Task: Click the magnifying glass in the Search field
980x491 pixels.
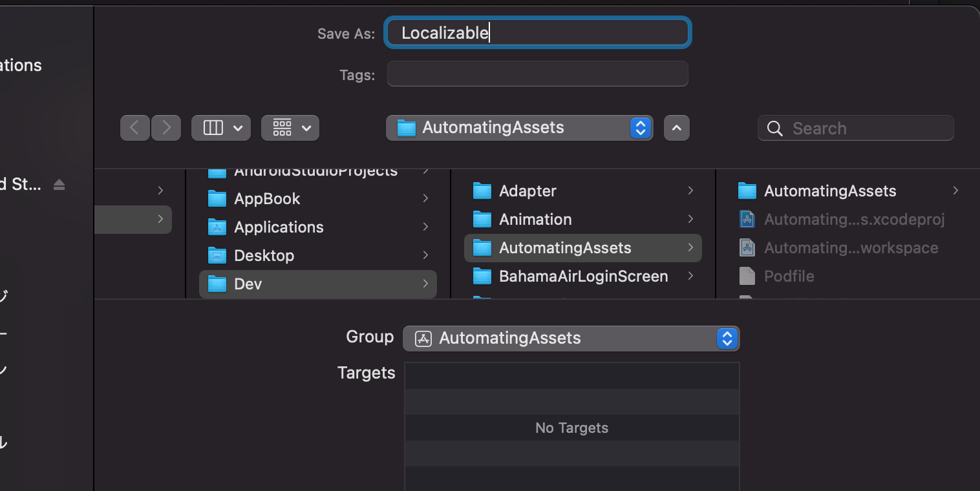Action: tap(774, 128)
